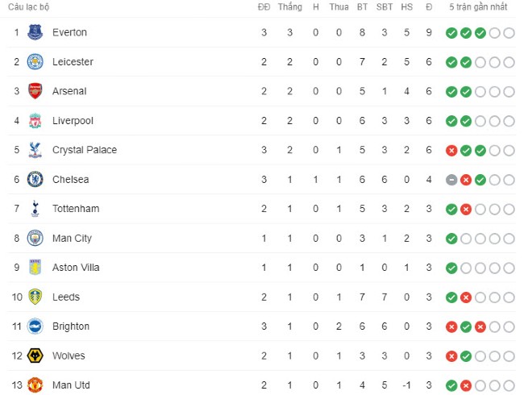Screen dimensions: 532x395
Task: Click the Tottenham club crest icon
Action: [35, 210]
